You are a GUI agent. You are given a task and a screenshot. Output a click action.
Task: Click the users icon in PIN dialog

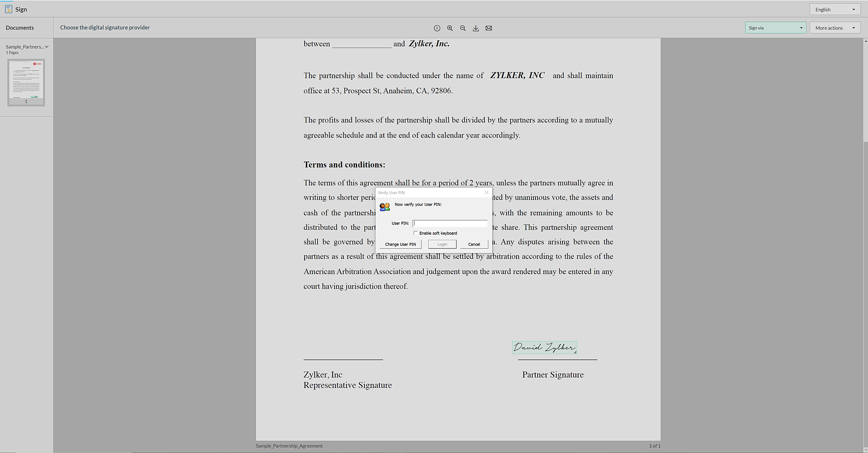pyautogui.click(x=385, y=207)
